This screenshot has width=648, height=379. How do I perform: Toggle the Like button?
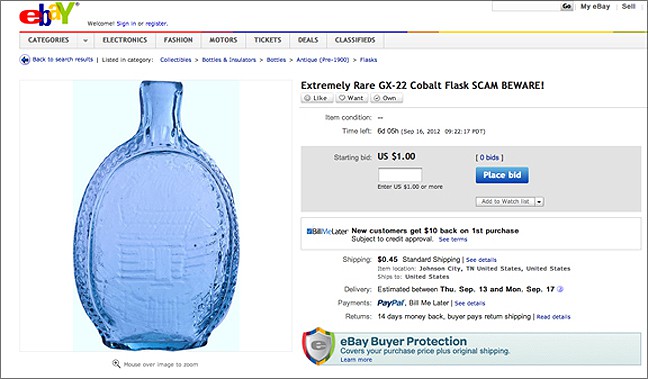coord(317,98)
